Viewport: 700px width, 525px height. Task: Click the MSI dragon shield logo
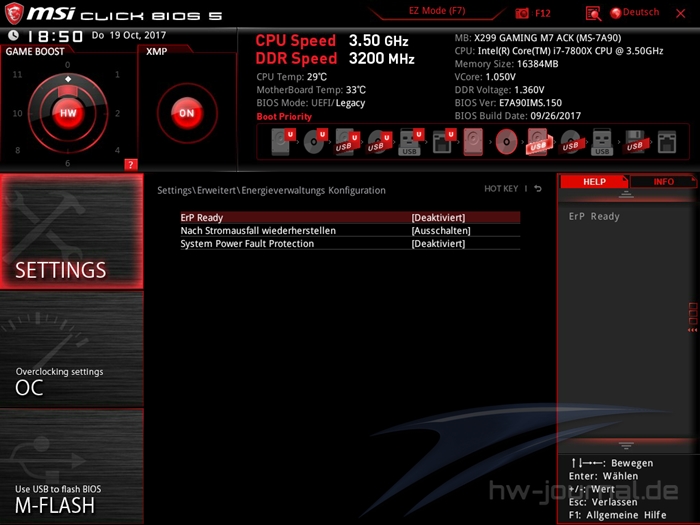(13, 13)
